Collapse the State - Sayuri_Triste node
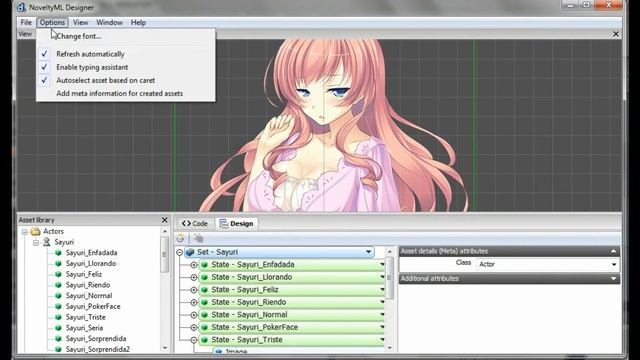This screenshot has width=640, height=360. point(193,340)
